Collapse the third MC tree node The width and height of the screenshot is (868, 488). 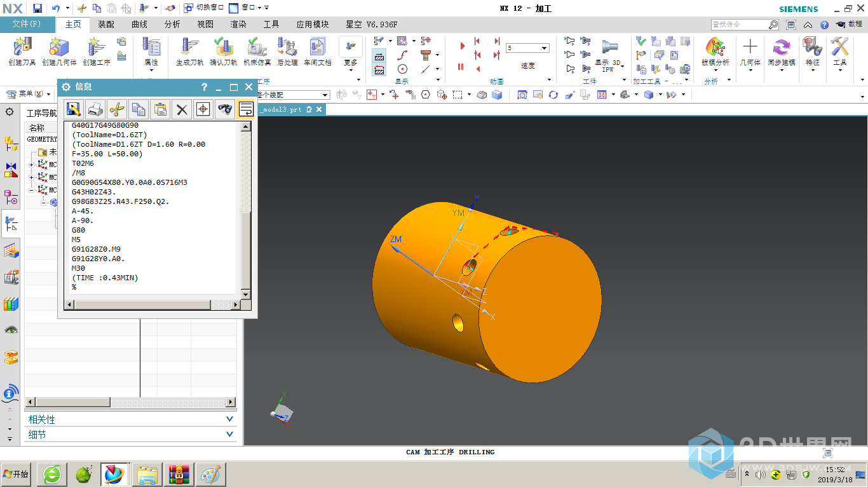click(x=32, y=190)
